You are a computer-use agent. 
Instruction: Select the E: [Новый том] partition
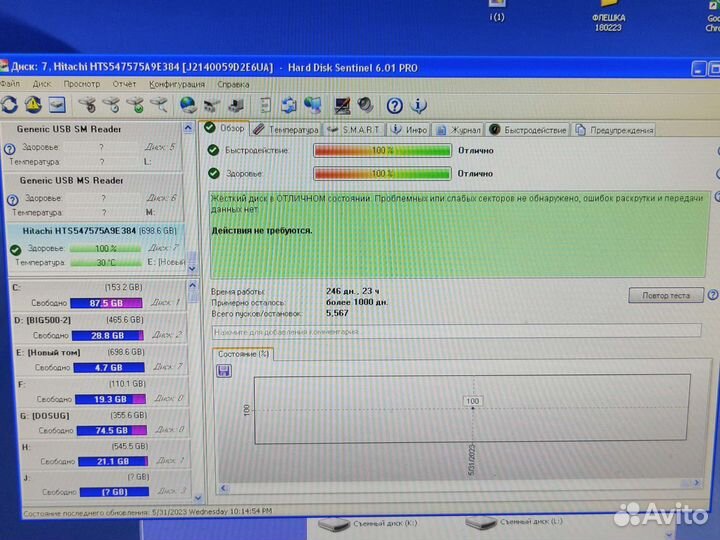click(101, 360)
